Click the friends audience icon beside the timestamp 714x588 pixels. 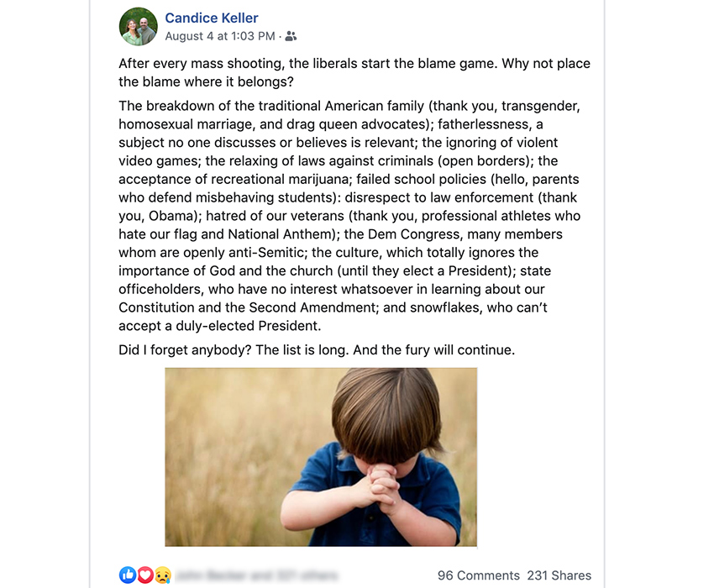point(291,36)
